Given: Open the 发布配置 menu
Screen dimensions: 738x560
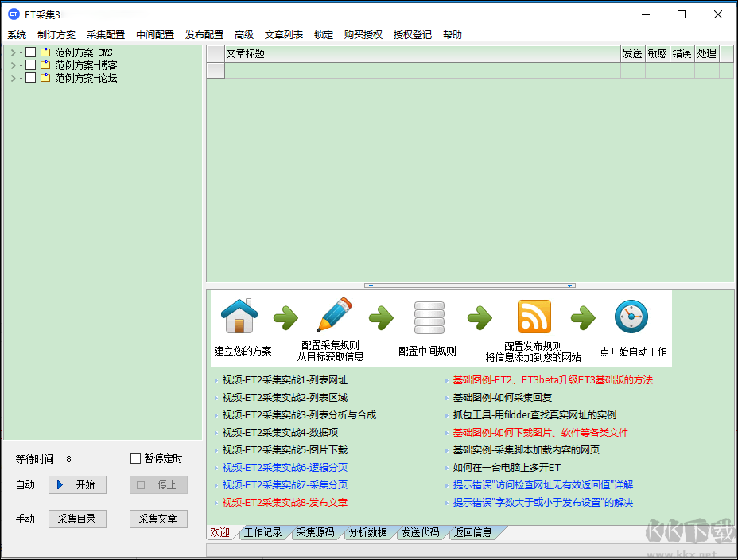Looking at the screenshot, I should pyautogui.click(x=204, y=35).
